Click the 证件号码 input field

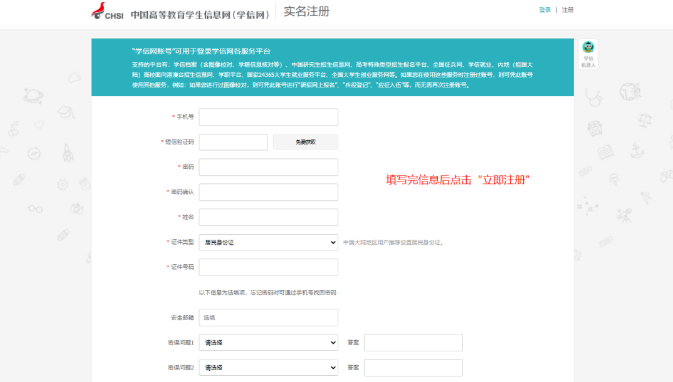coord(268,267)
